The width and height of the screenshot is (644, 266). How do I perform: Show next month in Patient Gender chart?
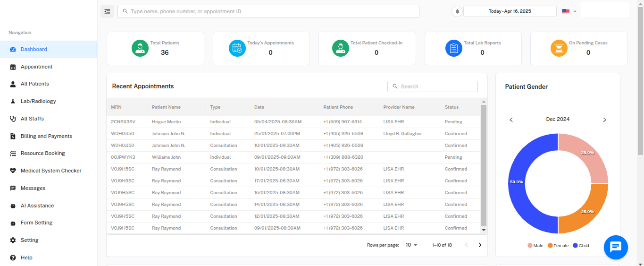click(x=604, y=120)
